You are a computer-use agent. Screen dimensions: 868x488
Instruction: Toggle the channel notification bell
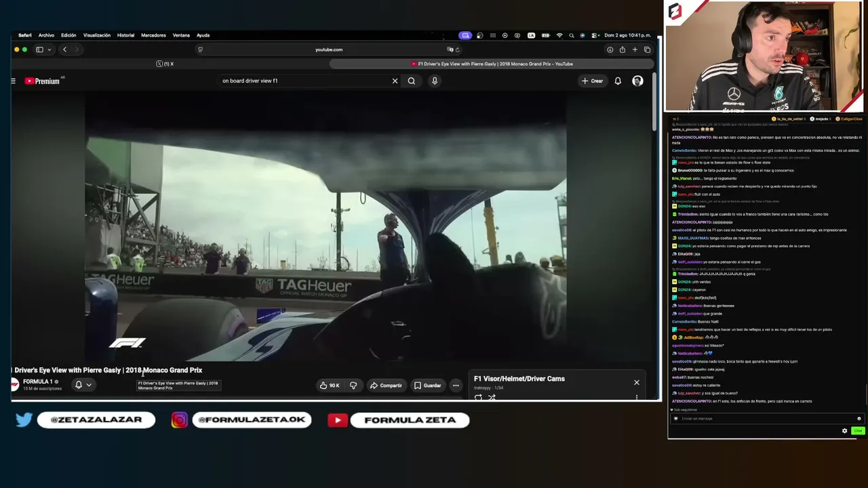coord(79,385)
